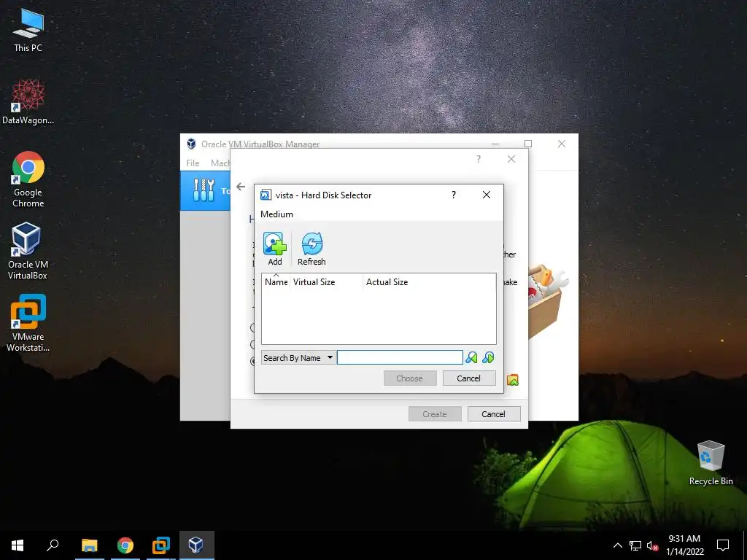Open the Tools icon in VirtualBox Manager
Image resolution: width=747 pixels, height=560 pixels.
[x=204, y=190]
